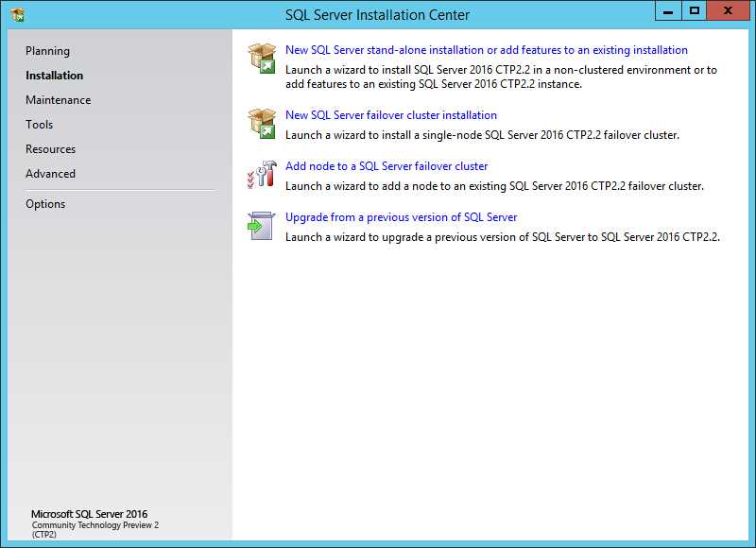The width and height of the screenshot is (756, 548).
Task: Switch to the Advanced section
Action: (51, 174)
